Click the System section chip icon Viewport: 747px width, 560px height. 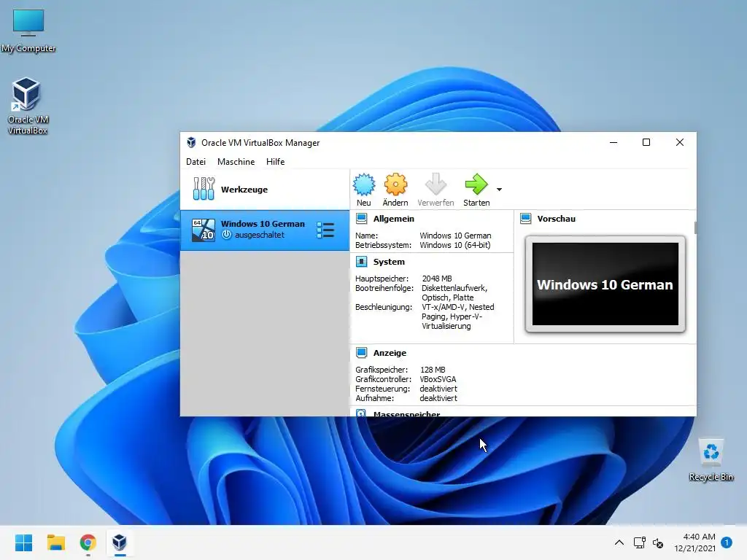click(x=362, y=262)
